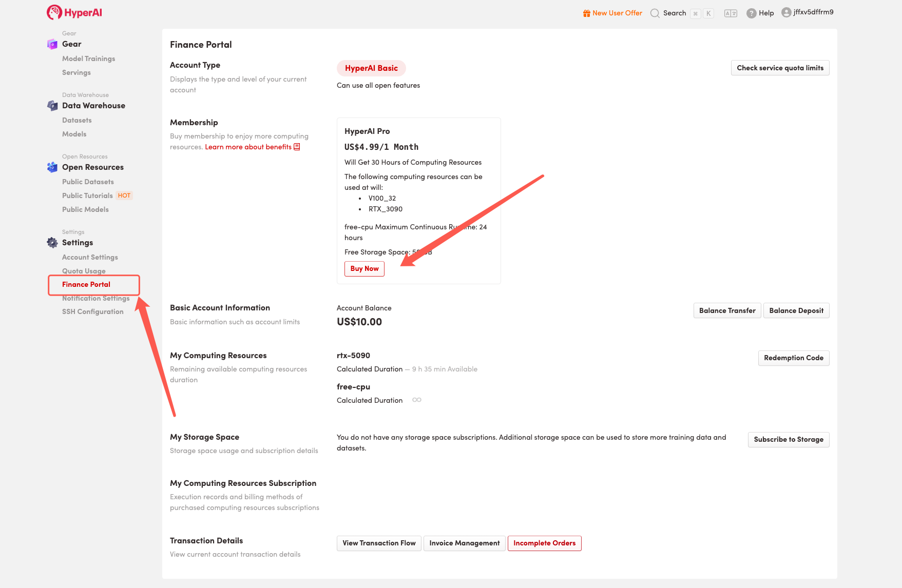Open the Help question mark icon
902x588 pixels.
click(x=751, y=13)
